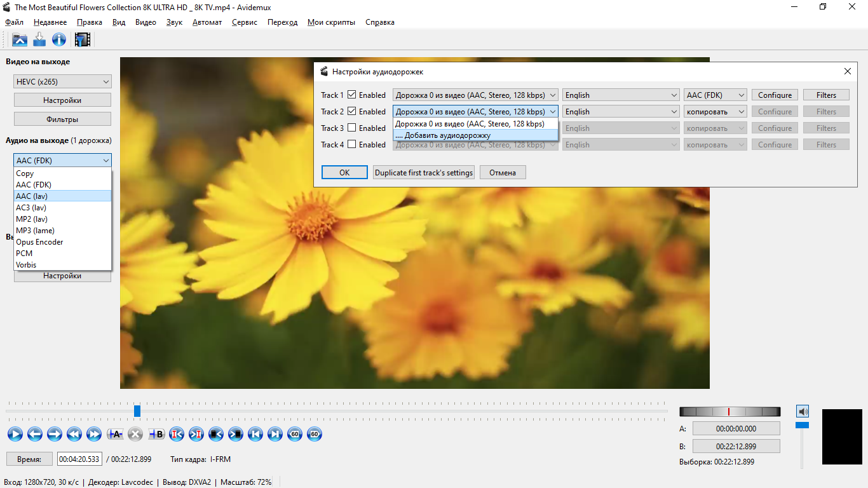Click Track 1 Filters button
The height and width of the screenshot is (488, 868).
tap(826, 95)
